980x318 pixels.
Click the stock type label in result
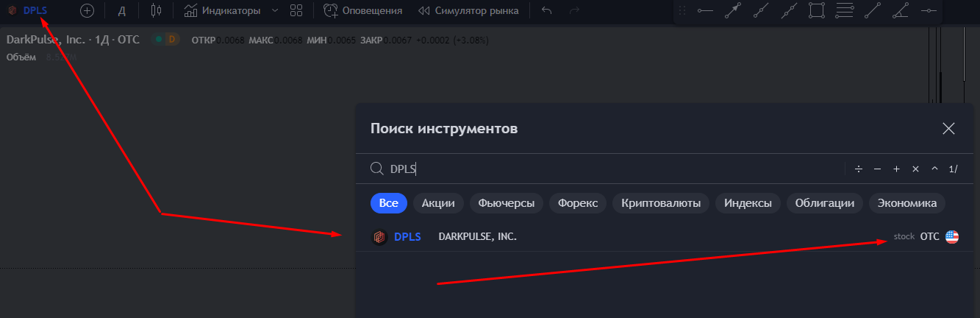[904, 236]
